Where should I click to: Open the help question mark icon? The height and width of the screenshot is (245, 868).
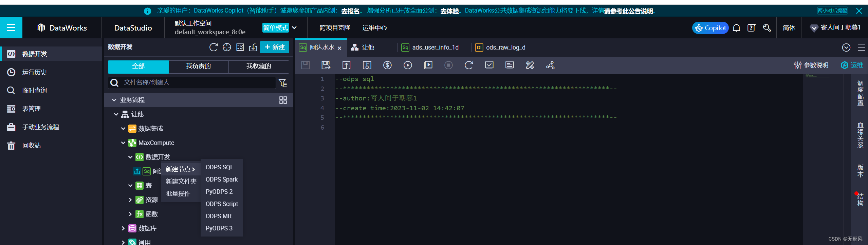pyautogui.click(x=752, y=28)
